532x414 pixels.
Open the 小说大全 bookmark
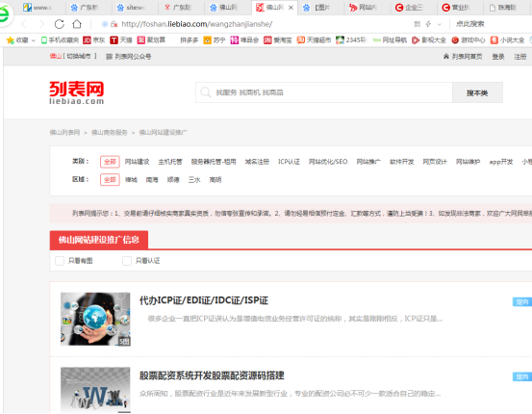(507, 40)
